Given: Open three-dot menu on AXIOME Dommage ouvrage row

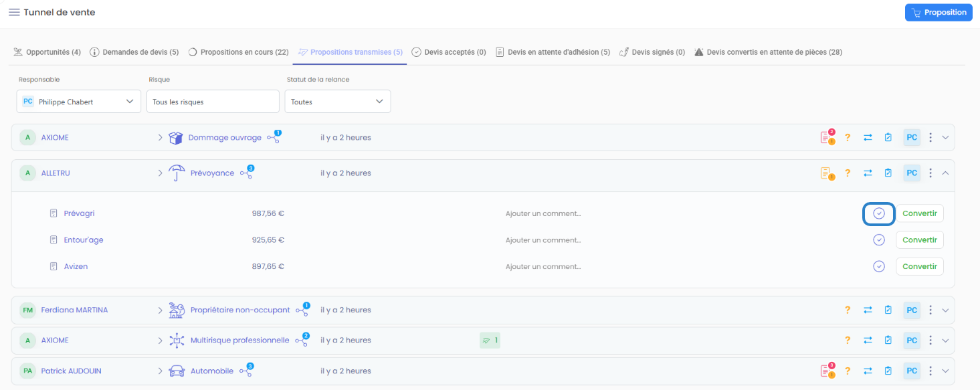Looking at the screenshot, I should click(930, 138).
